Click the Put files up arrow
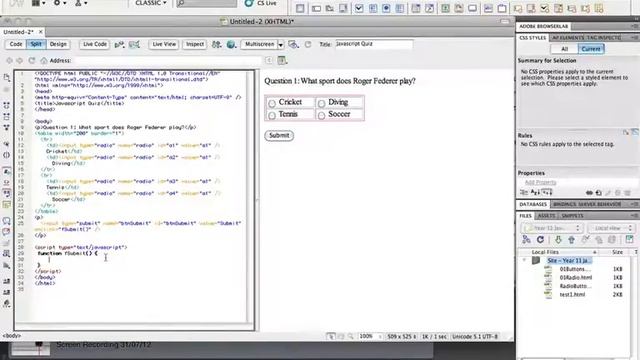Image resolution: width=640 pixels, height=360 pixels. click(x=571, y=240)
